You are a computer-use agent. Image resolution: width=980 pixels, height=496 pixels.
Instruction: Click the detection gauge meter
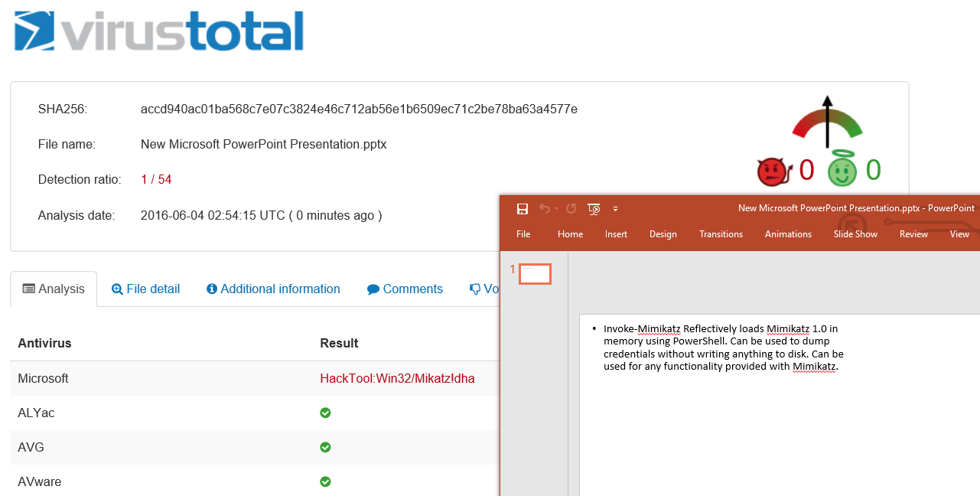pyautogui.click(x=827, y=122)
